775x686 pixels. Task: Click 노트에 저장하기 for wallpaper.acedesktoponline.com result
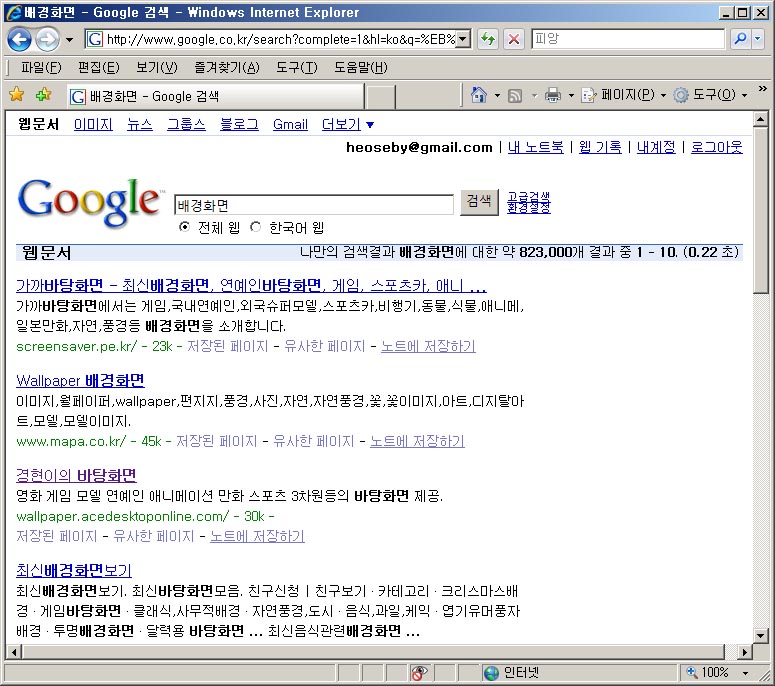257,536
